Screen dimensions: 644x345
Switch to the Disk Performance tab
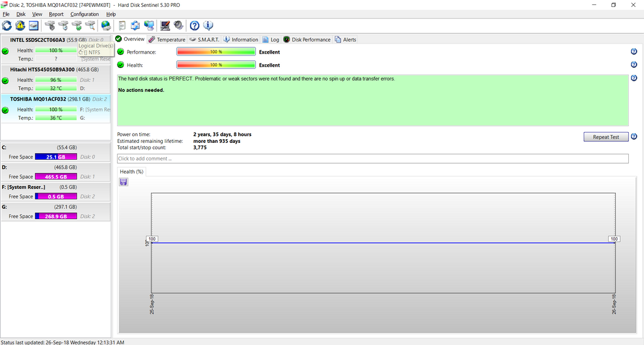coord(307,40)
